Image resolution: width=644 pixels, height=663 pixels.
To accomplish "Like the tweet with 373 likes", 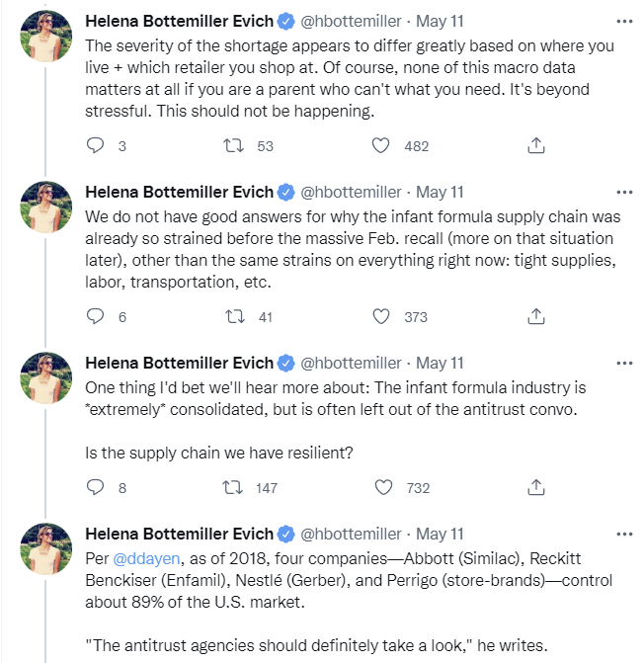I will pos(381,317).
